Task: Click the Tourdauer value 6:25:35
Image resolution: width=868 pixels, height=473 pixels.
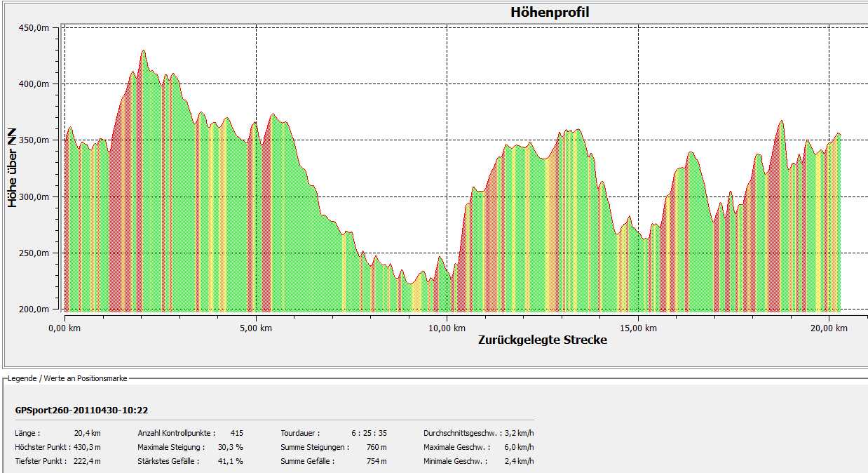Action: pos(369,433)
